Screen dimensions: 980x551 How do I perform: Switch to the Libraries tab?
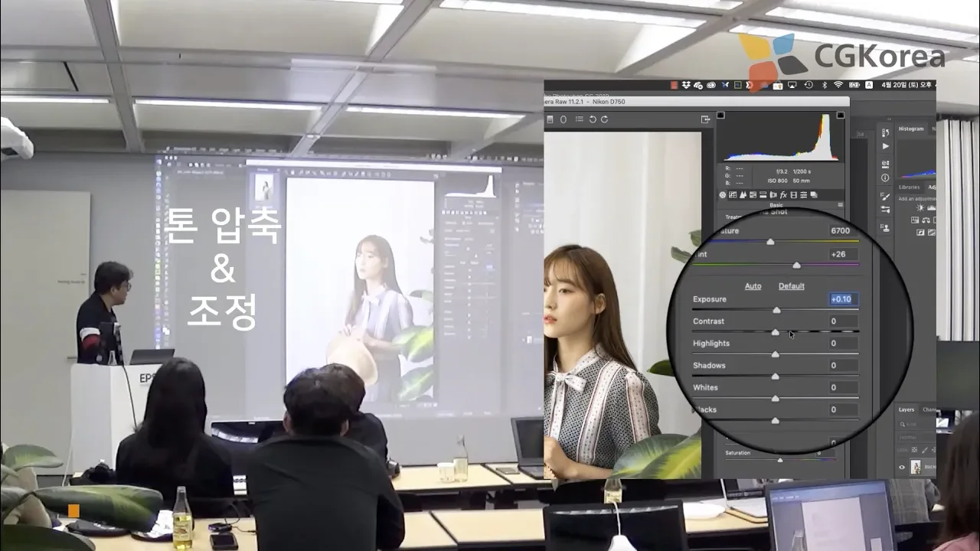(910, 187)
